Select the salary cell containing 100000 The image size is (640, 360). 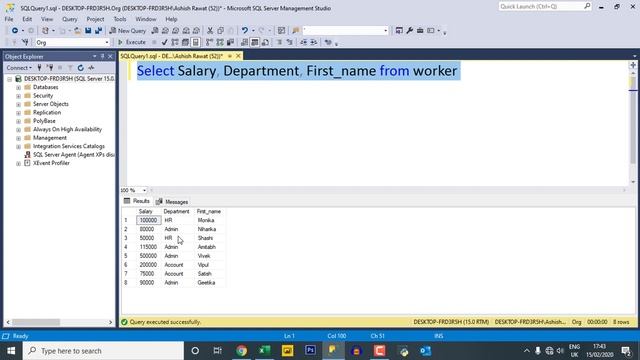click(x=149, y=220)
